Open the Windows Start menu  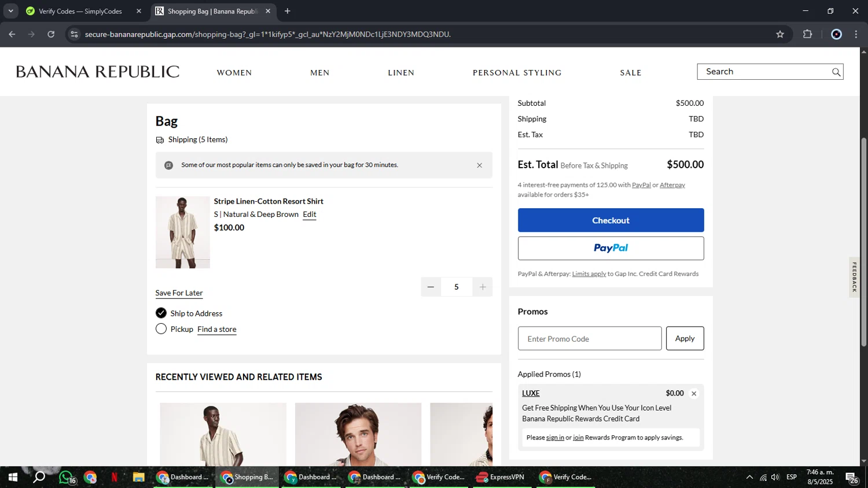pos(12,478)
